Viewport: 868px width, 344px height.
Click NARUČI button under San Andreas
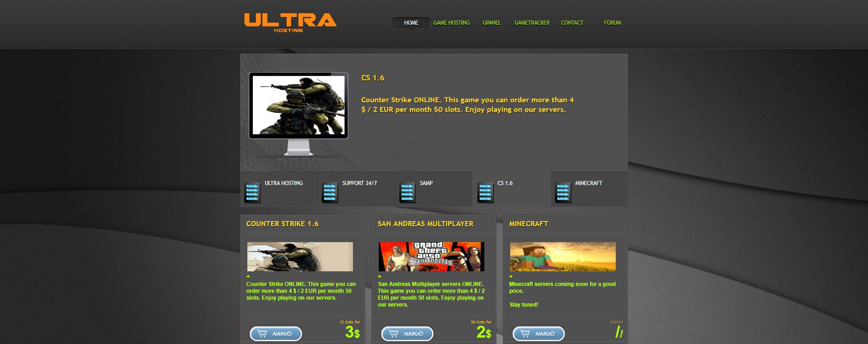pos(407,333)
